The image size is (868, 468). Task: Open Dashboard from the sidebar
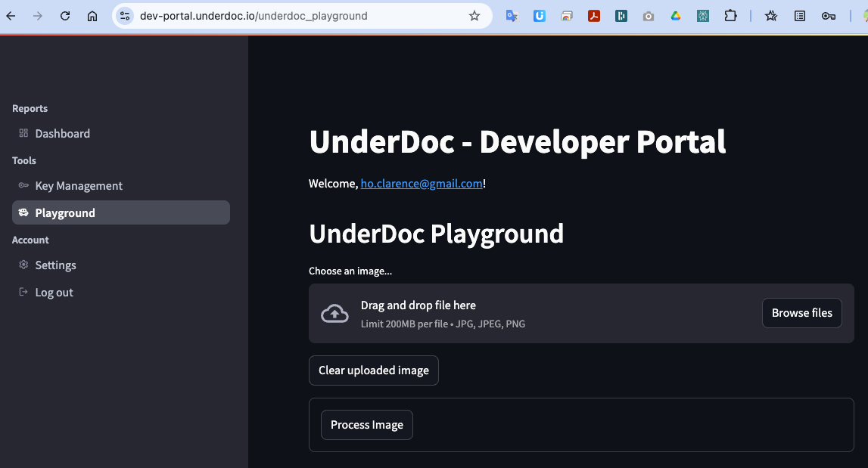pos(120,133)
